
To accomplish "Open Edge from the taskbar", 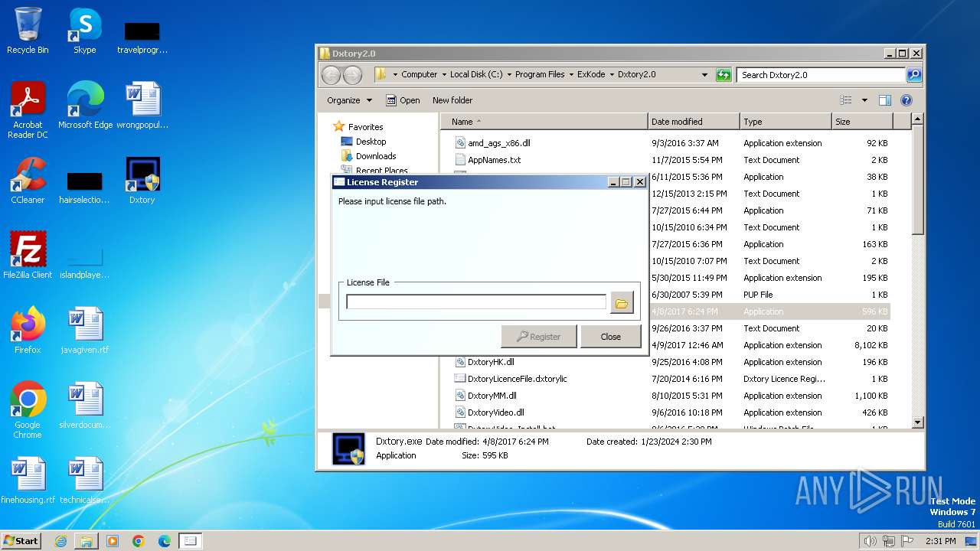I will [165, 541].
